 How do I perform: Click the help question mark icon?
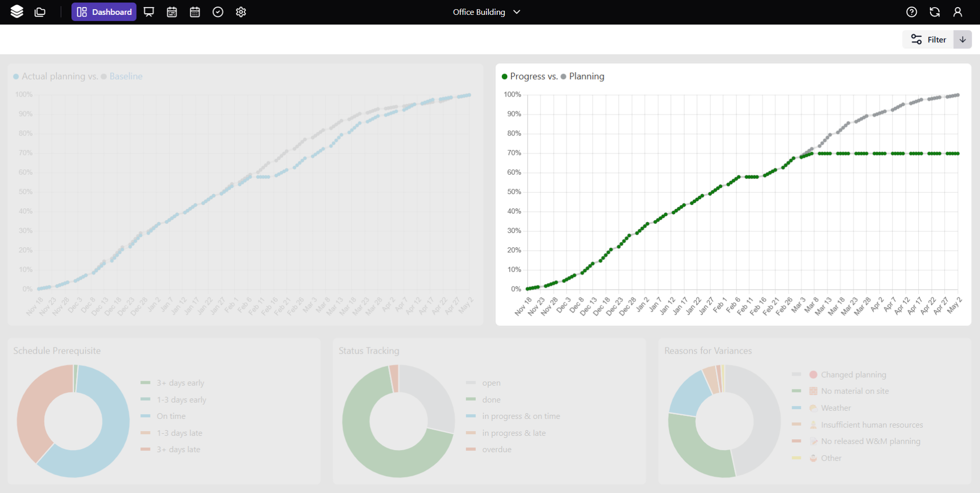pos(912,12)
